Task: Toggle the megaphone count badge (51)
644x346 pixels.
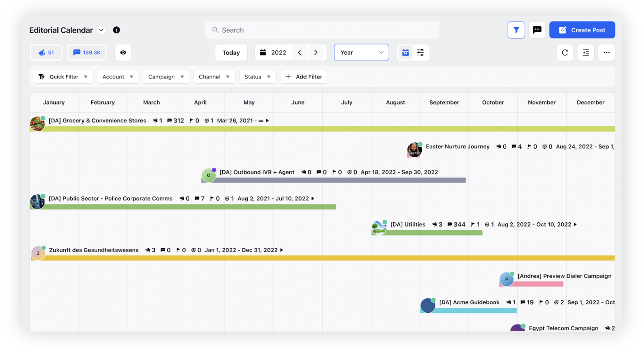Action: pyautogui.click(x=46, y=52)
